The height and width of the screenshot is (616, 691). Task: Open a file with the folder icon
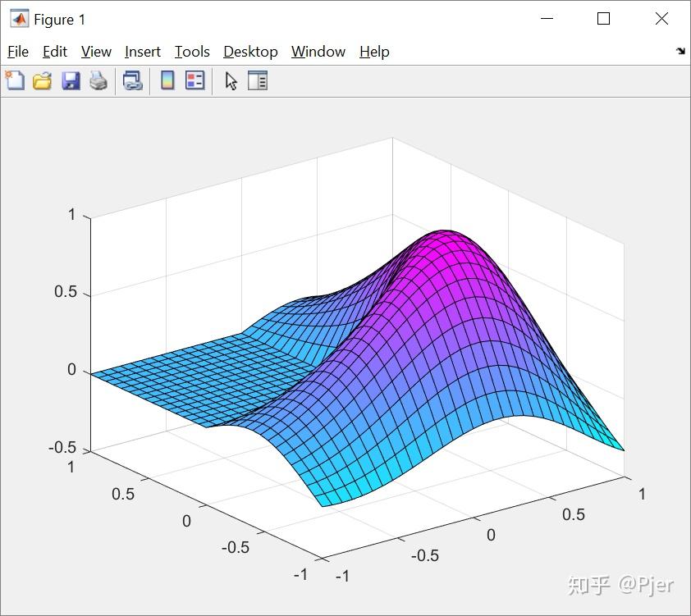pyautogui.click(x=43, y=81)
